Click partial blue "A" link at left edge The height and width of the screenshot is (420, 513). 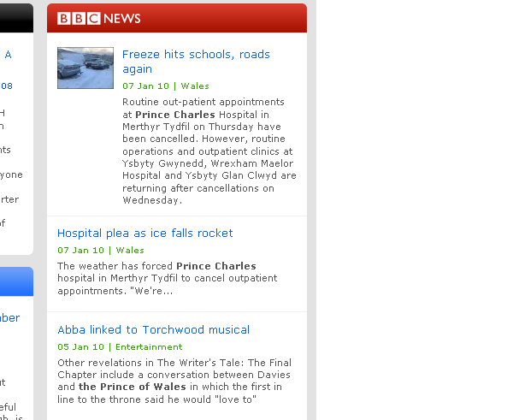point(9,55)
